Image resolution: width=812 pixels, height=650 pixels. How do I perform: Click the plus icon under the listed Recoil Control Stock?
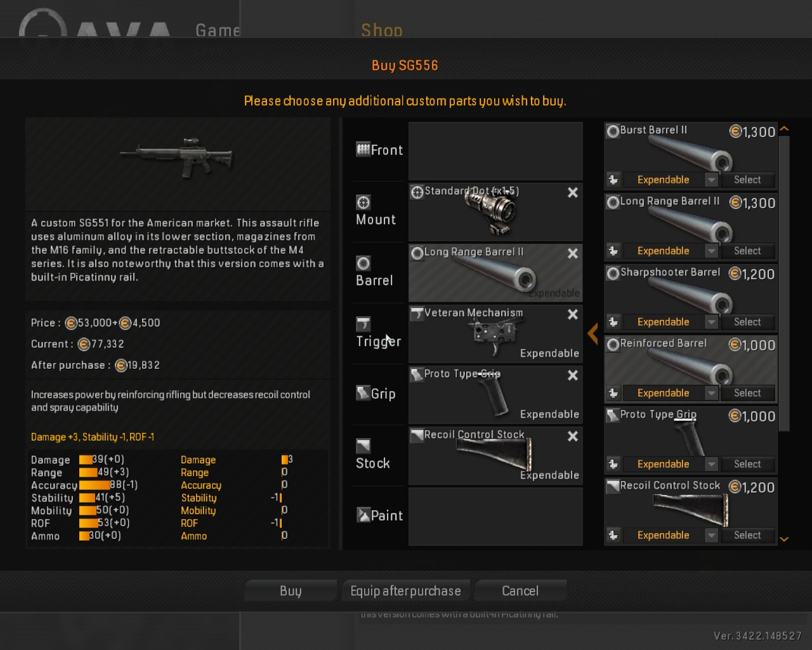pyautogui.click(x=613, y=535)
